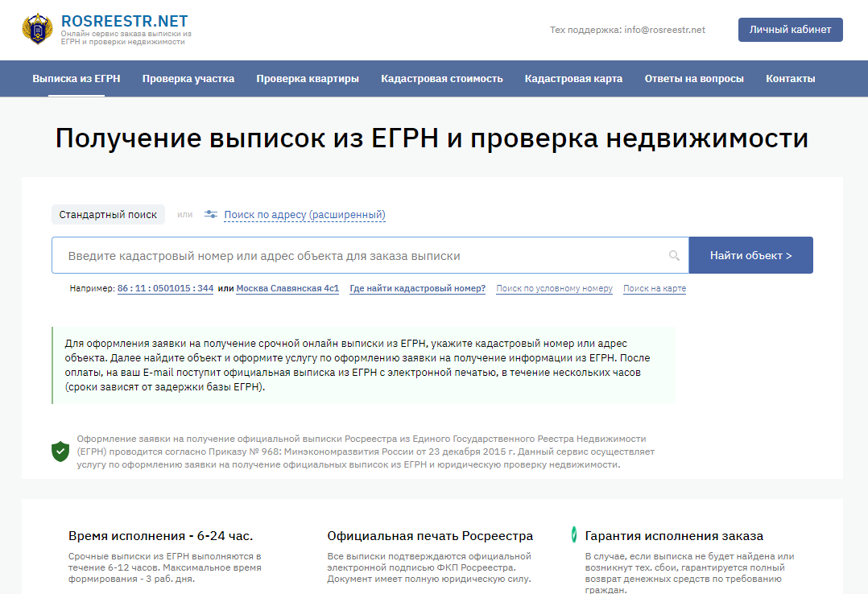The height and width of the screenshot is (594, 868).
Task: Go to Проверка квартиры section
Action: [308, 79]
